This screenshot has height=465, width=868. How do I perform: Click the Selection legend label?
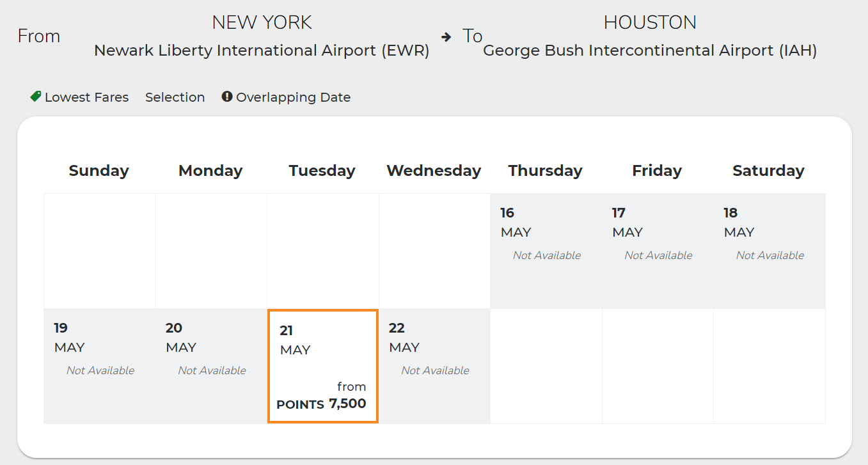(x=175, y=97)
